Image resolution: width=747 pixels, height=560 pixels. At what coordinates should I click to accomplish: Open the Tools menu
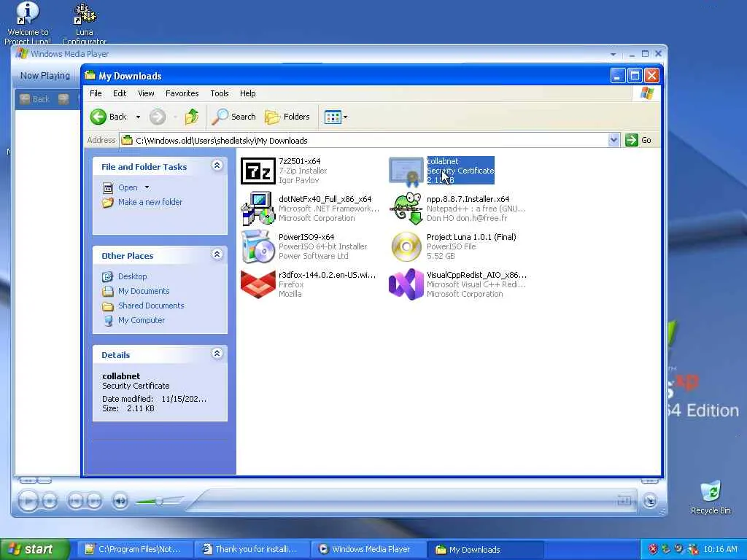click(x=220, y=93)
